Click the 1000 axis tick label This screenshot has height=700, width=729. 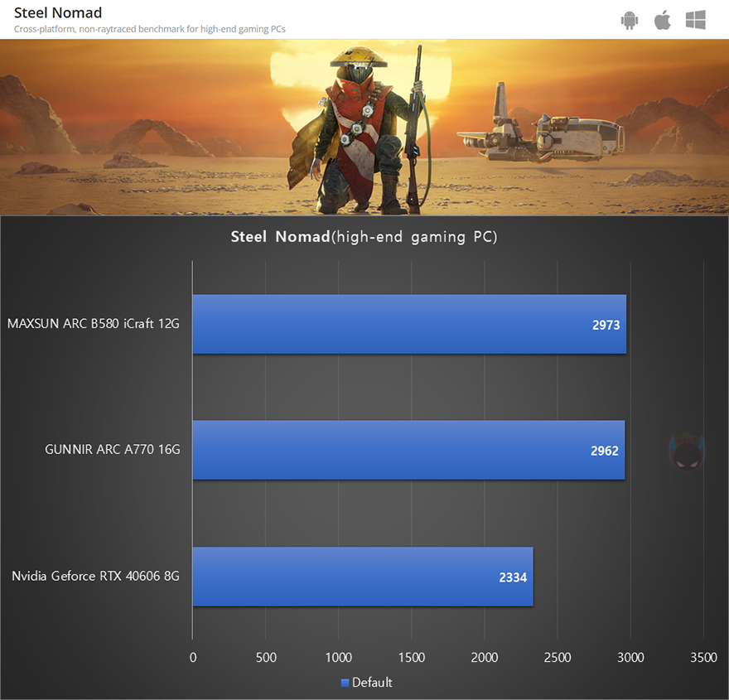coord(339,657)
